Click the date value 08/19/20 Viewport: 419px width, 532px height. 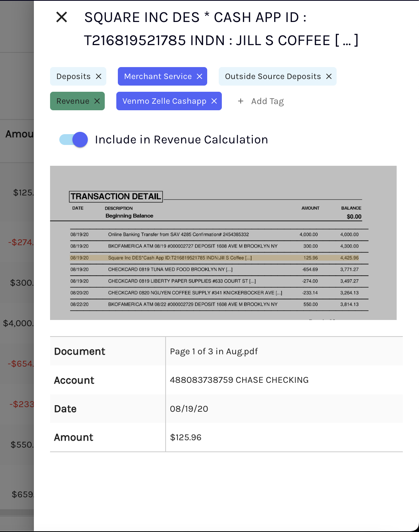[x=189, y=409]
